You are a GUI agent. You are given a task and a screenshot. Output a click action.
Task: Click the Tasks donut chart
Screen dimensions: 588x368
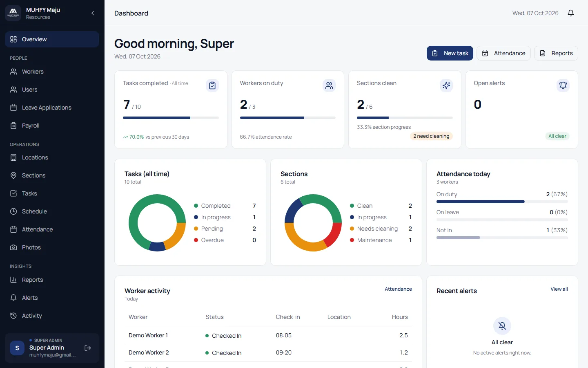[157, 223]
